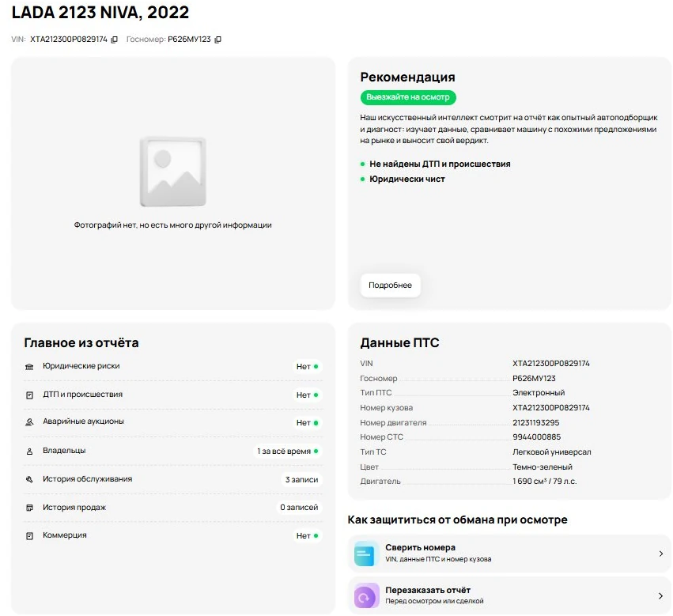Click the Перезаказать отчёт purple icon
Image resolution: width=673 pixels, height=616 pixels.
[365, 595]
